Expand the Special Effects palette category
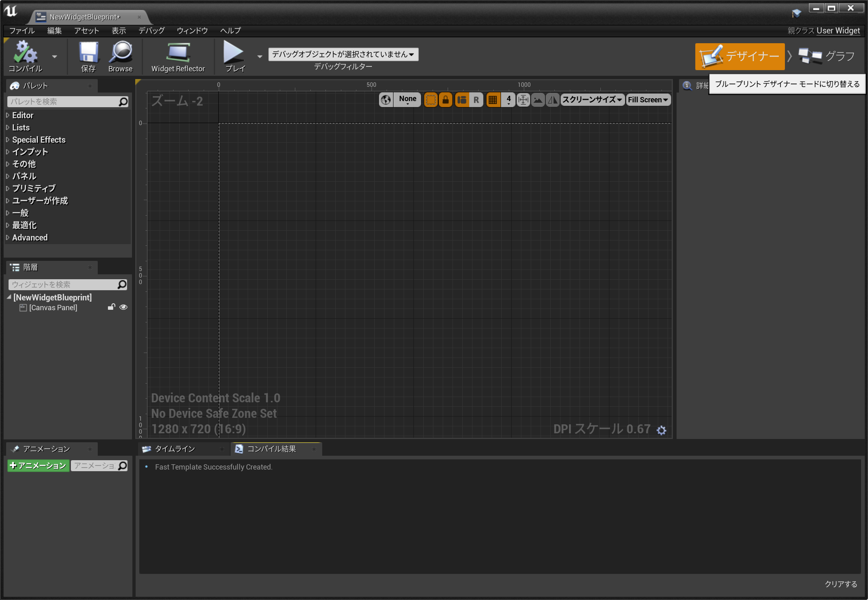Screen dimensions: 868x600 pyautogui.click(x=39, y=140)
